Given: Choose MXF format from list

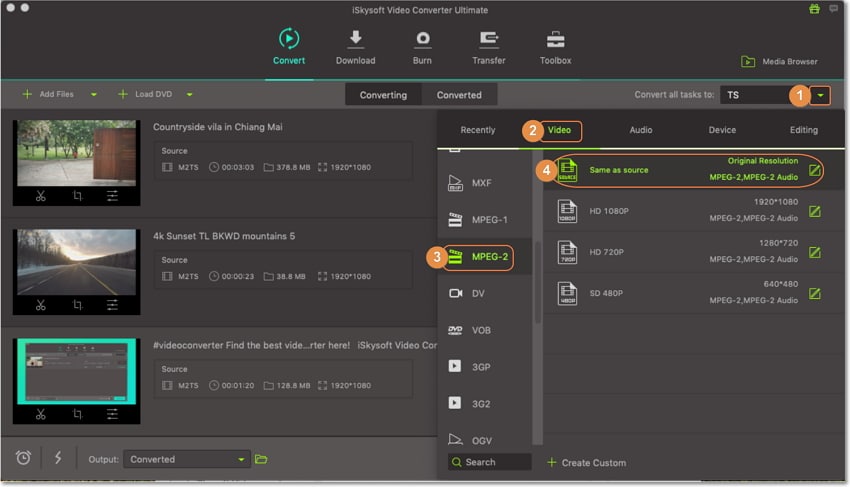Looking at the screenshot, I should coord(482,183).
